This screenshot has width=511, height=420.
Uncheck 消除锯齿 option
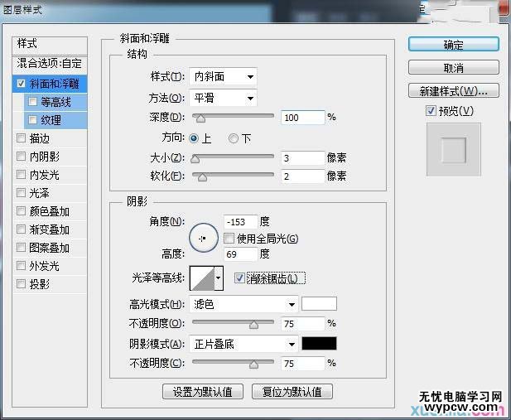[x=239, y=278]
